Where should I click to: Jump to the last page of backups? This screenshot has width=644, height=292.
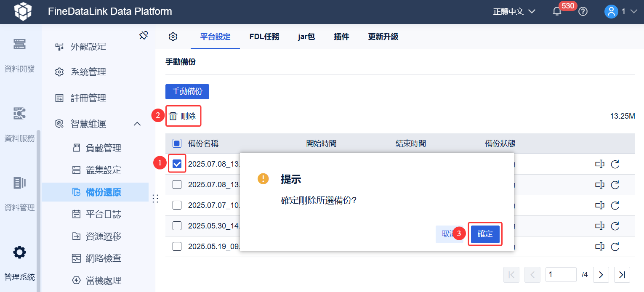(622, 275)
